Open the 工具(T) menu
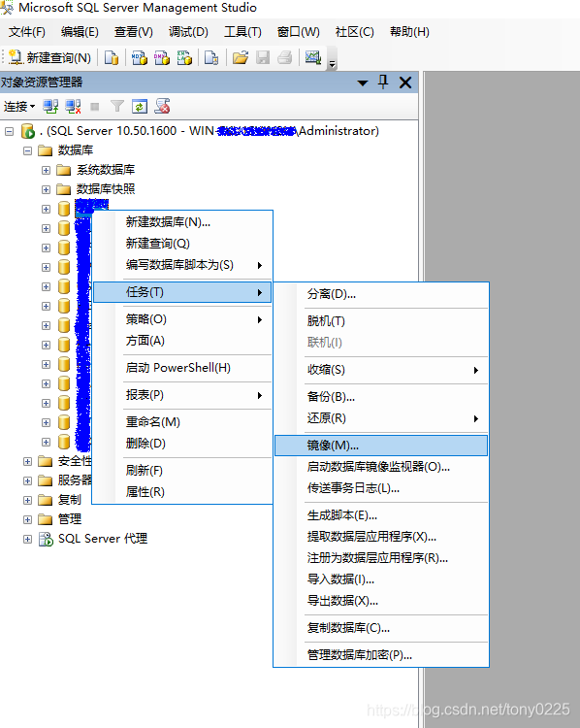This screenshot has height=728, width=580. click(242, 32)
